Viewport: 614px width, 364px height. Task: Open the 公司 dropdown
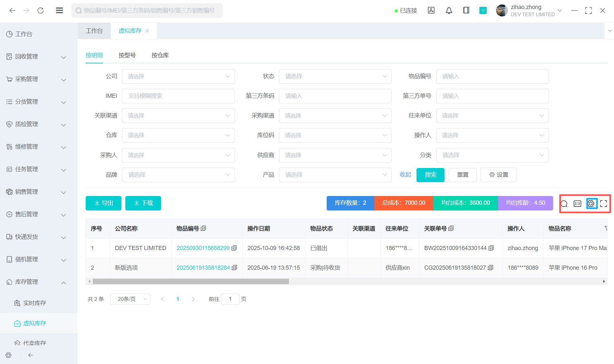[x=178, y=77]
